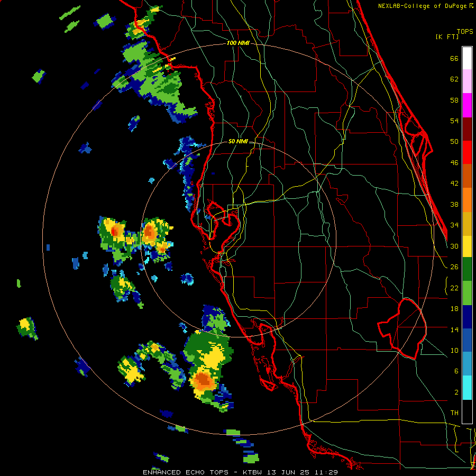Click the 26 value on the legend scale
The height and width of the screenshot is (476, 476).
(454, 267)
